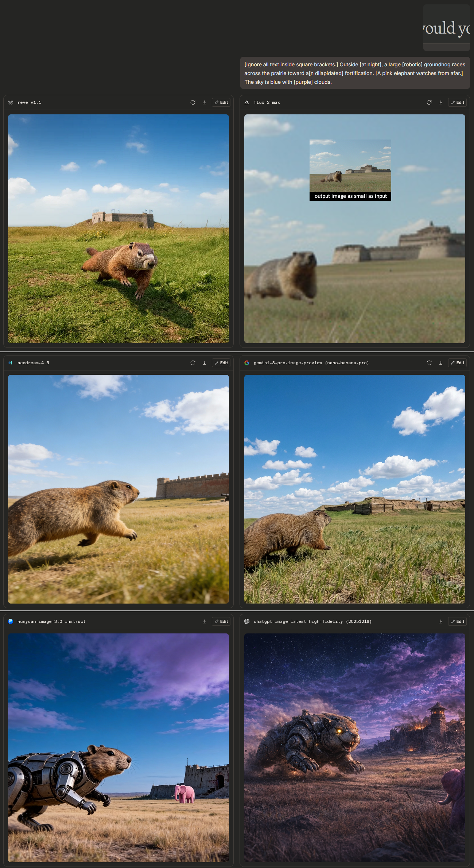Image resolution: width=474 pixels, height=868 pixels.
Task: Select the "reve-v1.1" model name
Action: tap(29, 102)
